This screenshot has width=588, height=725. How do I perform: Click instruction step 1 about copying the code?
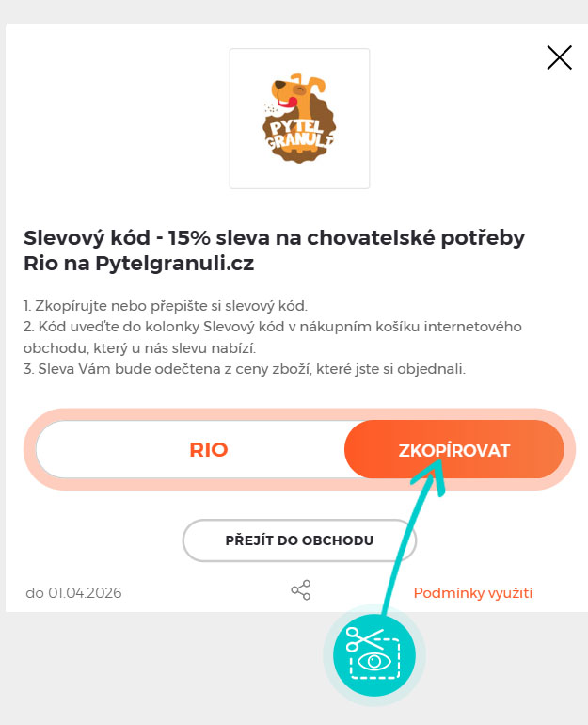(x=166, y=306)
